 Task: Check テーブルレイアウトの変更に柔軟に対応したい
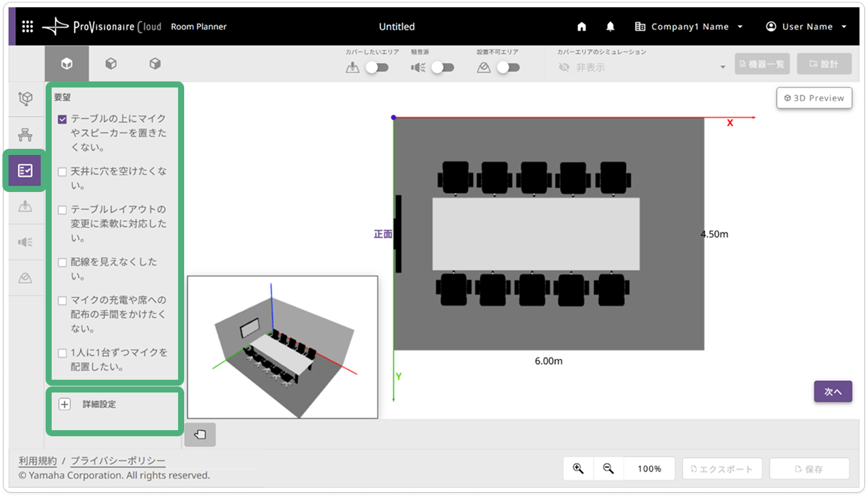62,210
